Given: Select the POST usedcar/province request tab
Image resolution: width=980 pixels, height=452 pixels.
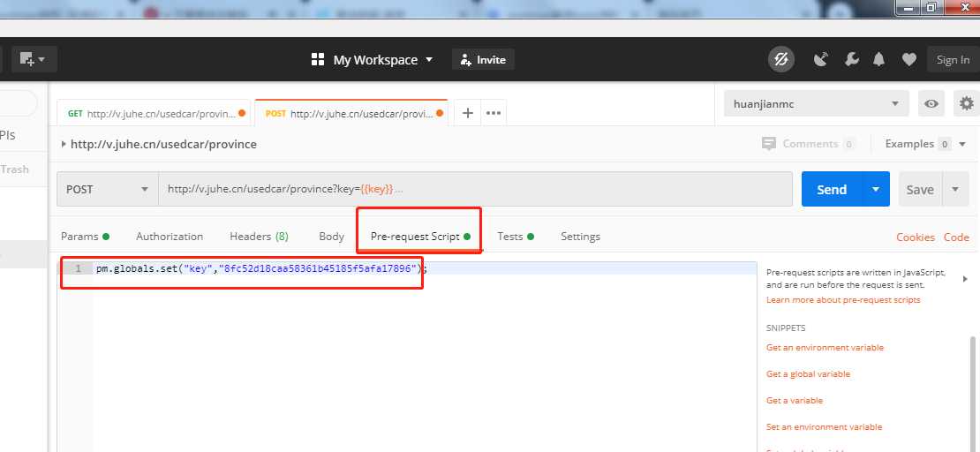Looking at the screenshot, I should (x=352, y=114).
